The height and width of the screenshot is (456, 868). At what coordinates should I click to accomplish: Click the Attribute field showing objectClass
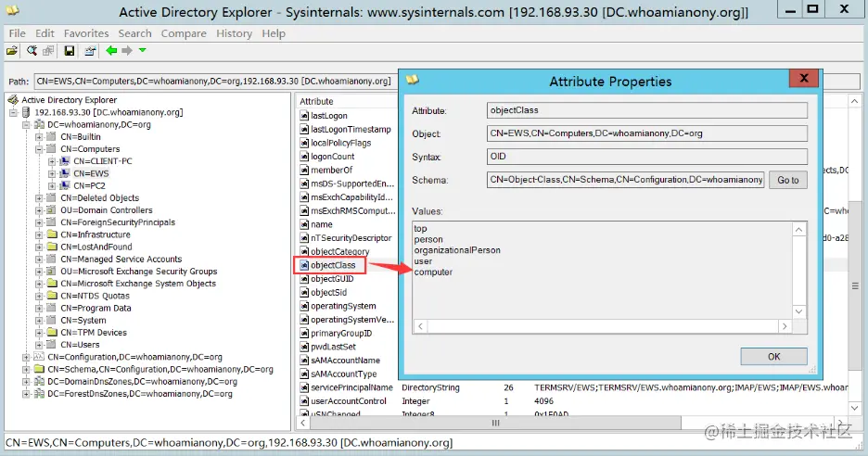pos(647,110)
